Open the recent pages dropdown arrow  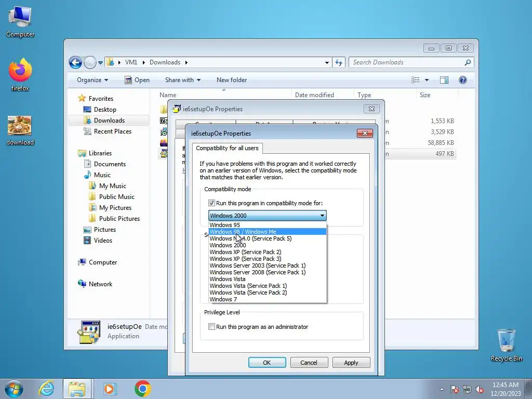(100, 63)
